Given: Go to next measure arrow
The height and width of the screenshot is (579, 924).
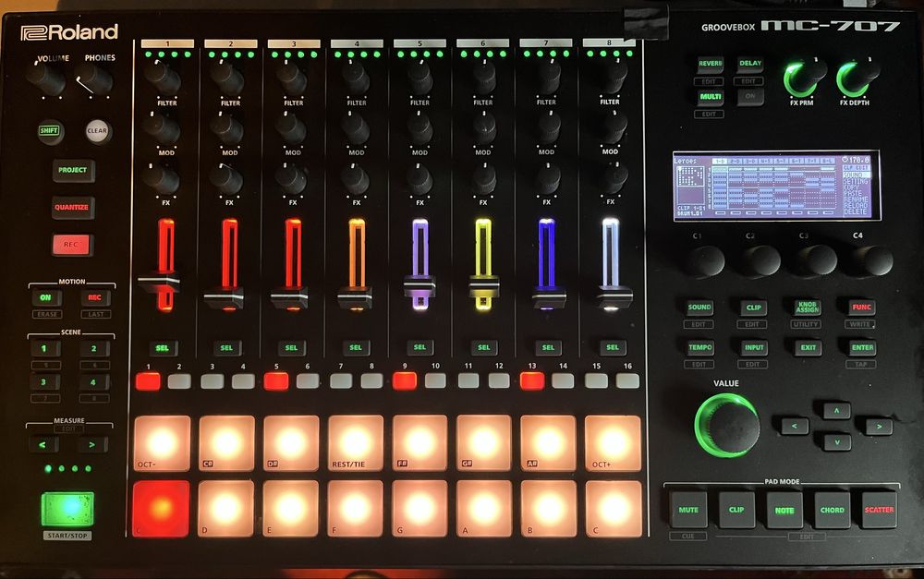Looking at the screenshot, I should [x=92, y=444].
